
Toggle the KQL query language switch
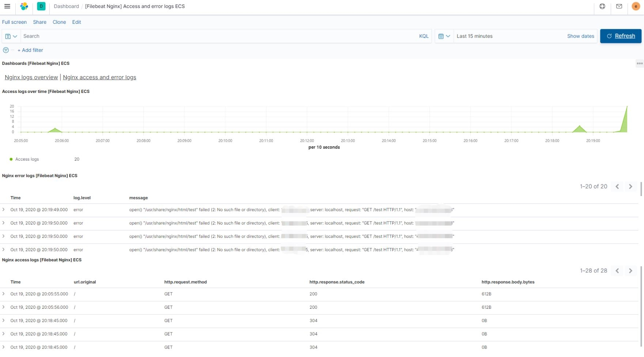(x=424, y=36)
